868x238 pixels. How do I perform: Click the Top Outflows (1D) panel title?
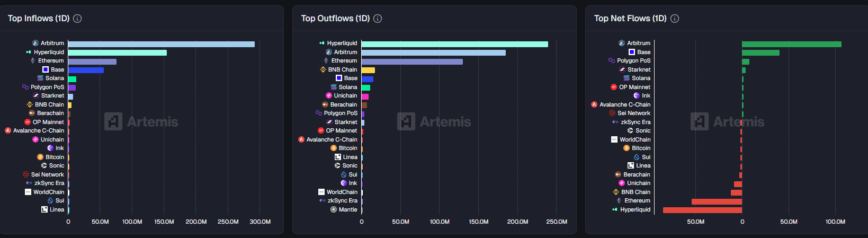pyautogui.click(x=335, y=19)
